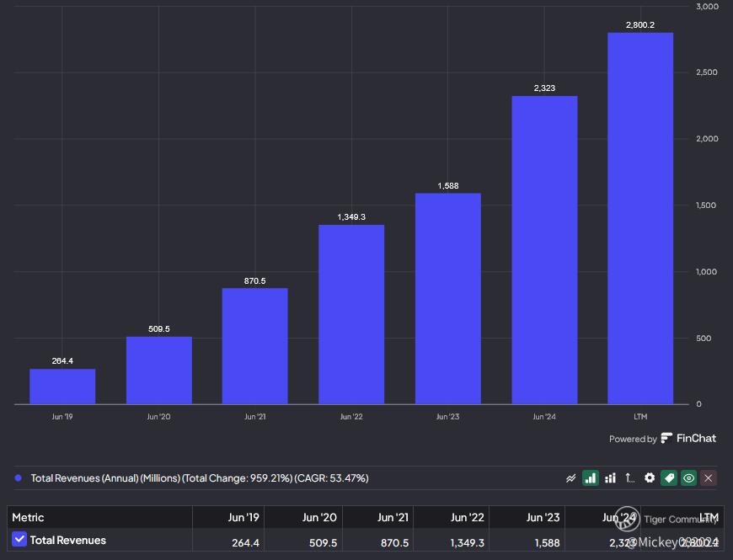Screen dimensions: 733x560
Task: Click the axis arrow options icon
Action: (629, 478)
